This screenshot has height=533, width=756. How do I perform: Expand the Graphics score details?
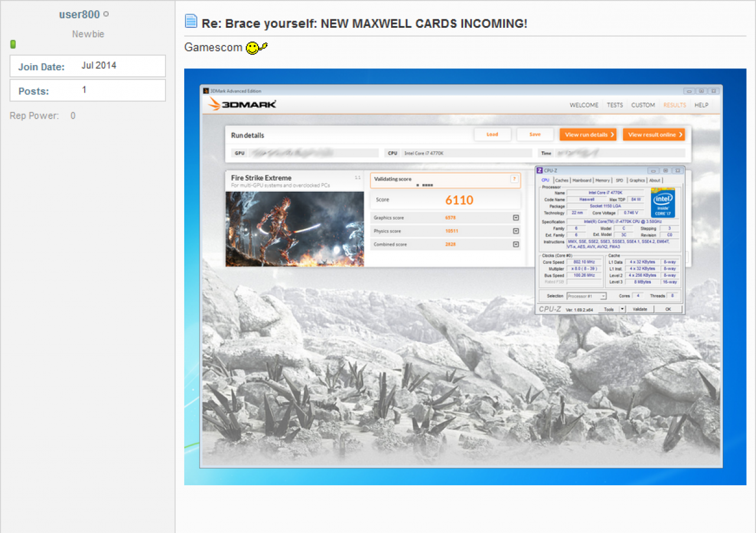tap(516, 218)
